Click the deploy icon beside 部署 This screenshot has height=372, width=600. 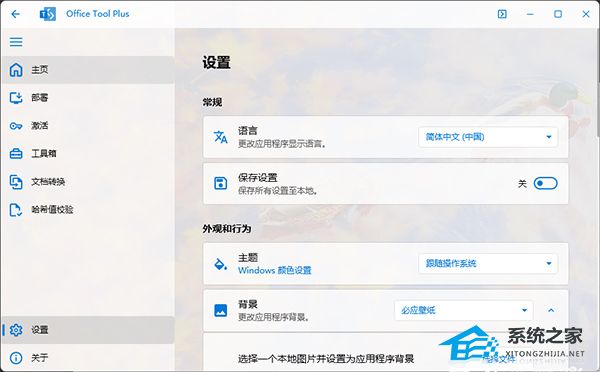pyautogui.click(x=16, y=98)
